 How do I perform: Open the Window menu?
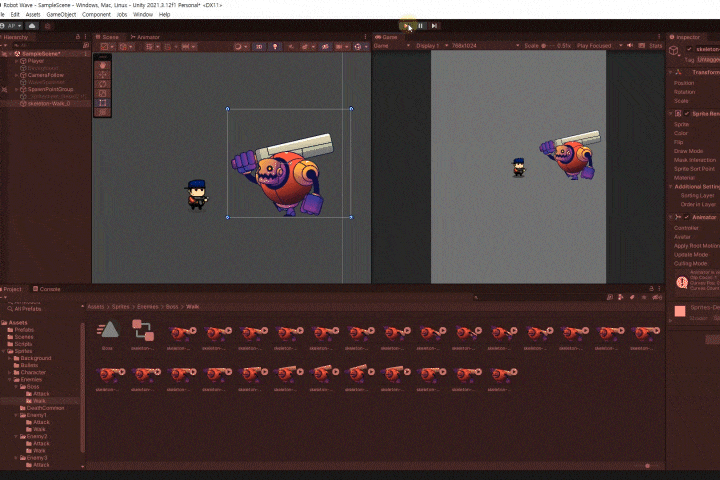coord(143,15)
